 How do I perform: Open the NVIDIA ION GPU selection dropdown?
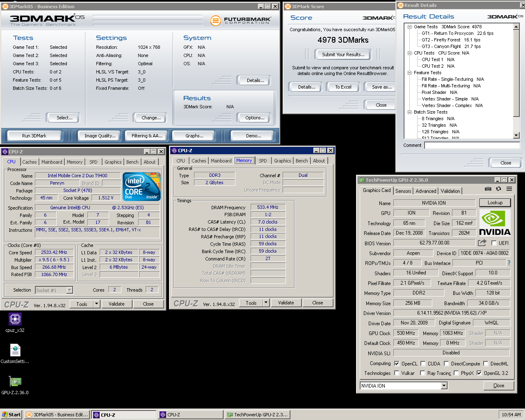tap(444, 386)
